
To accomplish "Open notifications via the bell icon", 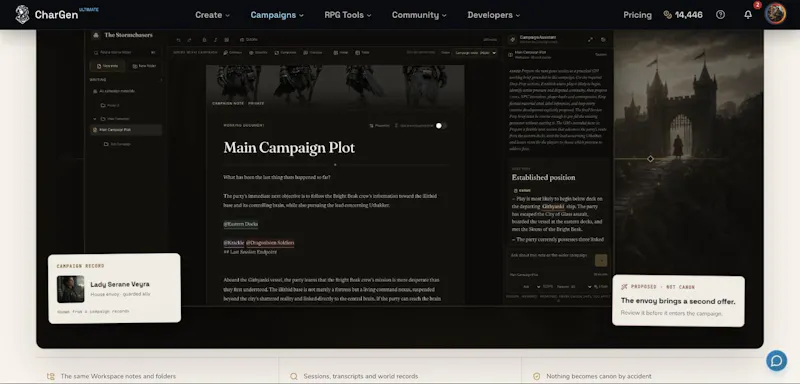I will [748, 15].
